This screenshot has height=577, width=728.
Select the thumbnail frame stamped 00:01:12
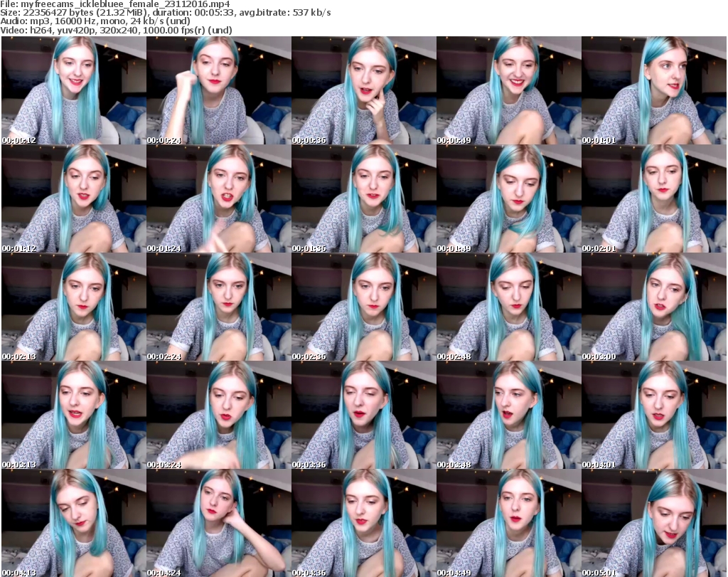[74, 198]
